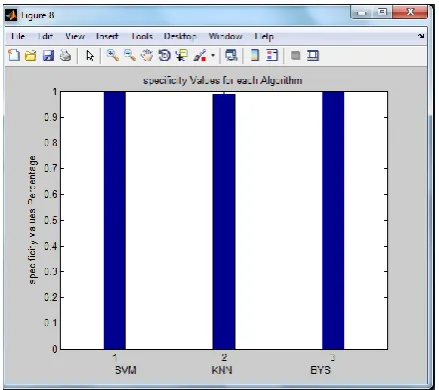Viewport: 439px width, 390px height.
Task: Open the brush color dropdown arrow
Action: coord(213,55)
